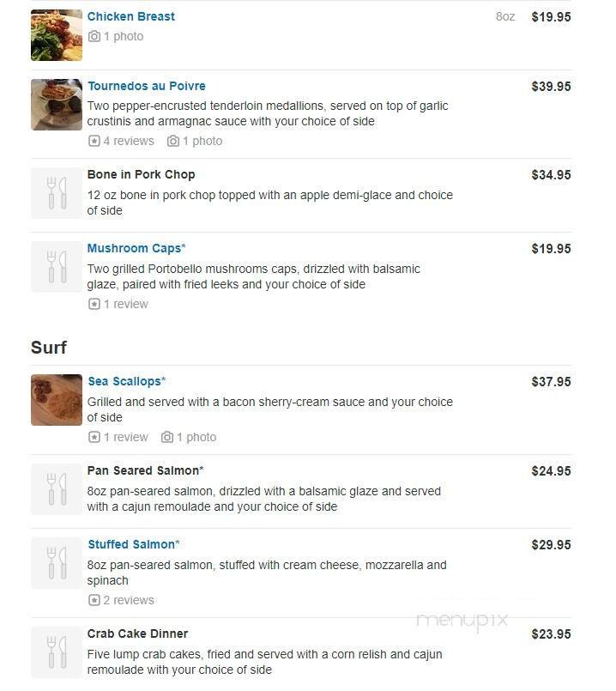Click the camera icon under Sea Scallops
This screenshot has height=691, width=616.
click(167, 438)
